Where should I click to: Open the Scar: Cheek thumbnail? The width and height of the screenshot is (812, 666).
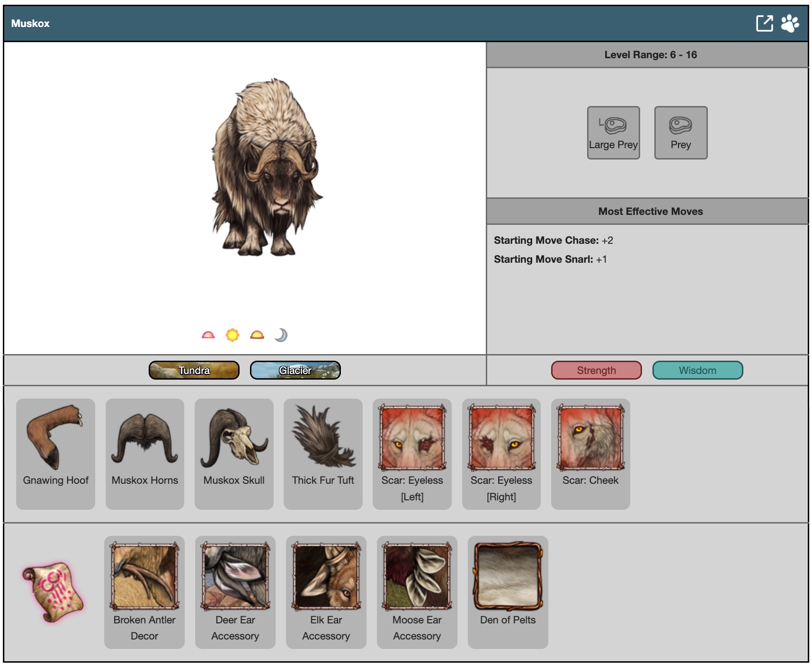(x=590, y=438)
